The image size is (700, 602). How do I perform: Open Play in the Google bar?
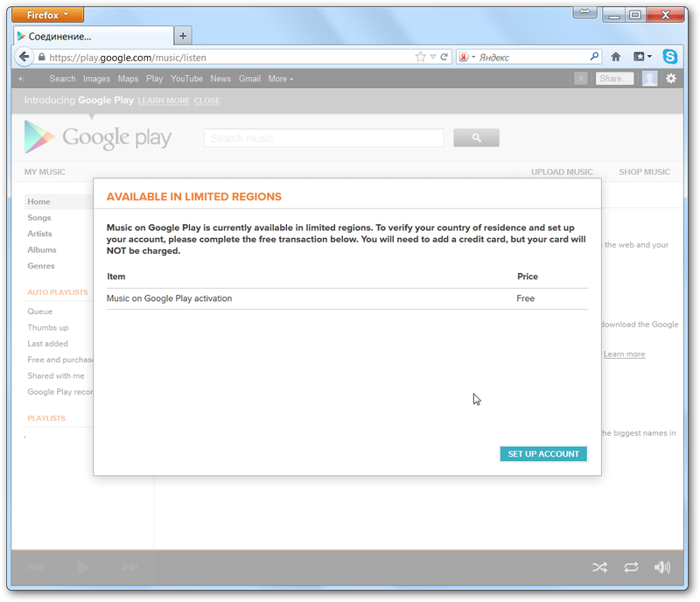coord(155,79)
